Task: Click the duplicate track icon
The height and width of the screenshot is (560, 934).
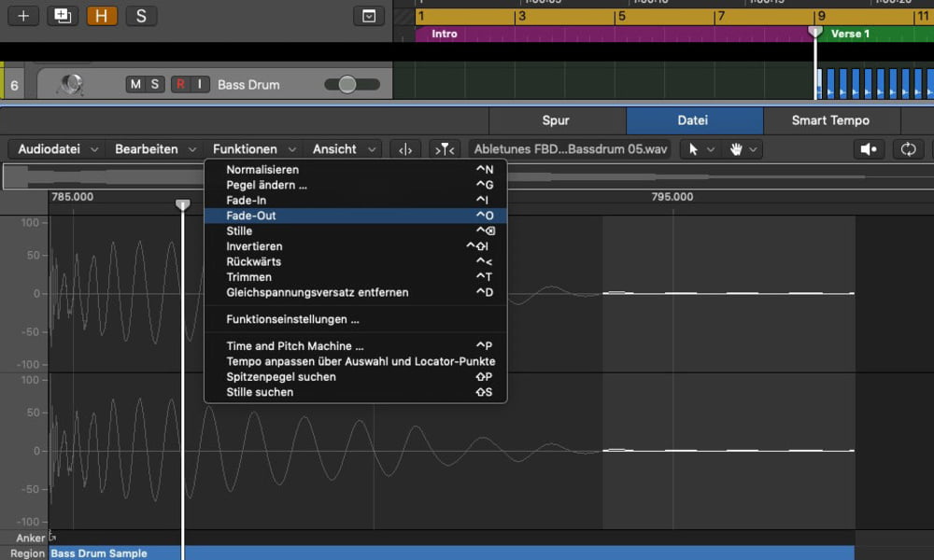Action: click(x=63, y=16)
